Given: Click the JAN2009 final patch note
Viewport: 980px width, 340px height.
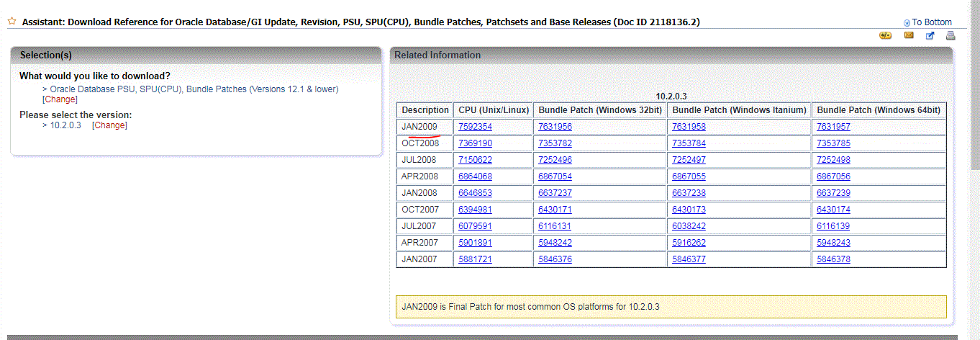Looking at the screenshot, I should pos(671,306).
